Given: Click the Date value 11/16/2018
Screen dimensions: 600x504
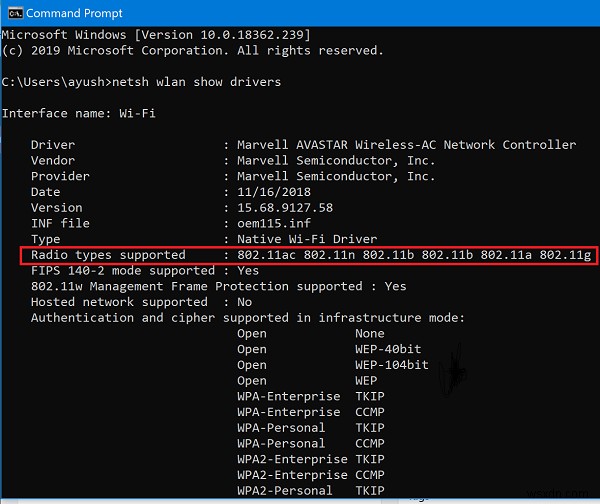Looking at the screenshot, I should pos(274,192).
